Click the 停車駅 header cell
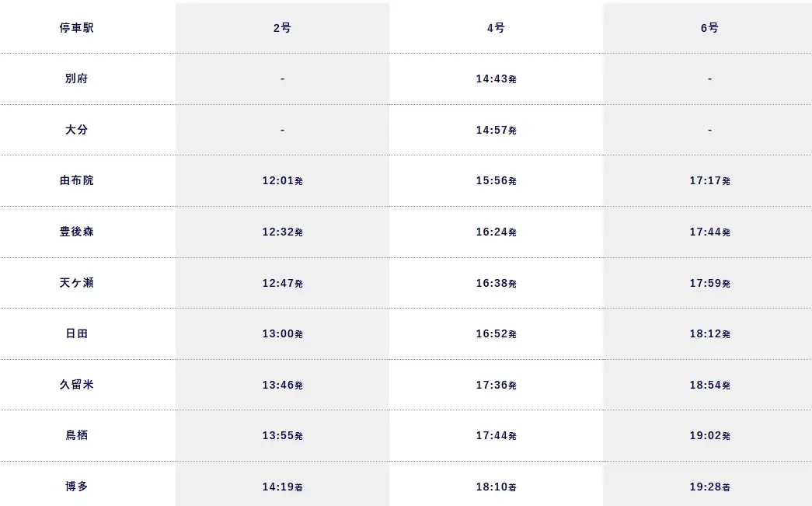The height and width of the screenshot is (506, 812). (76, 28)
